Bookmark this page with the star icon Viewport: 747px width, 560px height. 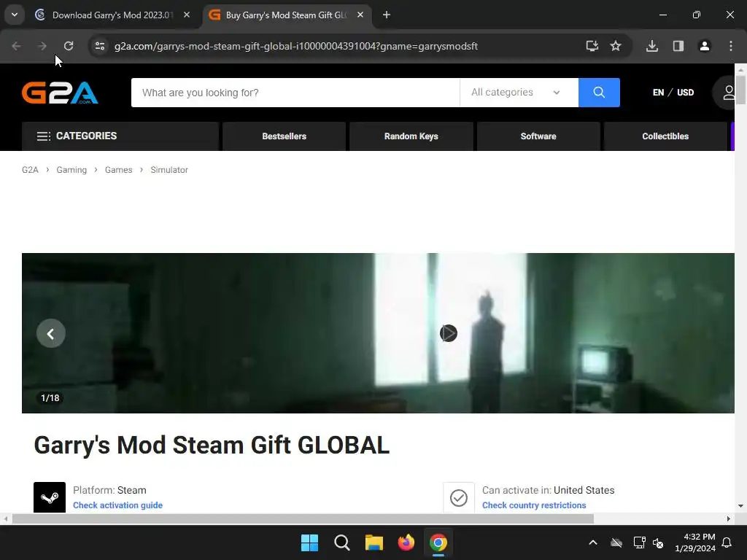[616, 46]
